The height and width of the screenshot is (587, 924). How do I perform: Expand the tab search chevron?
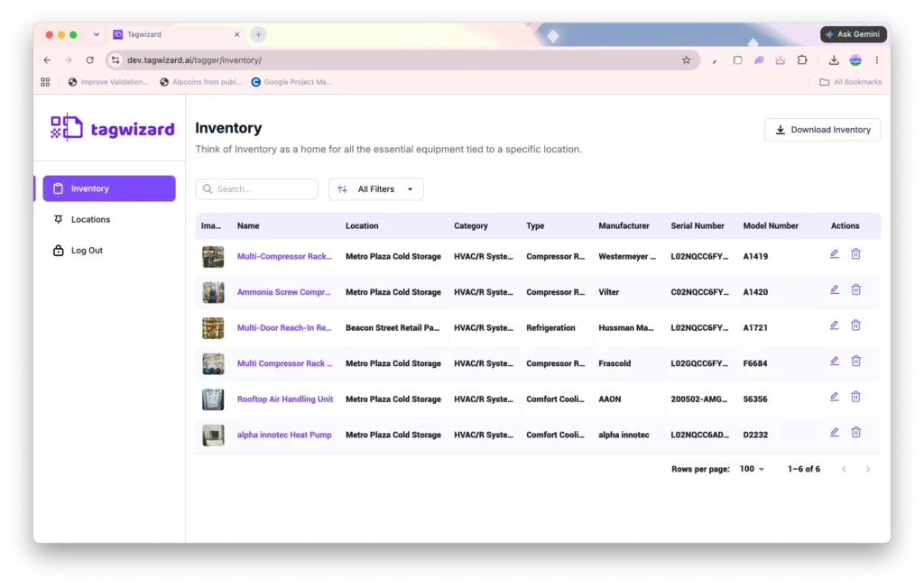pyautogui.click(x=96, y=35)
